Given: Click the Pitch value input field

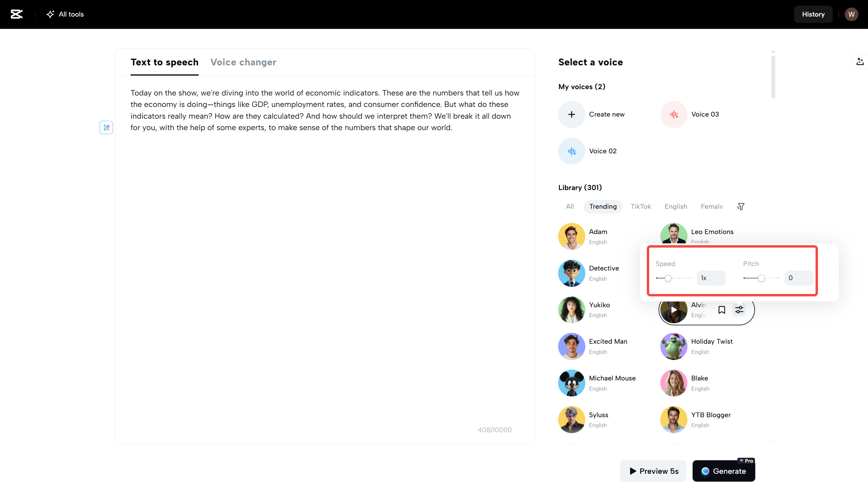Looking at the screenshot, I should tap(798, 278).
